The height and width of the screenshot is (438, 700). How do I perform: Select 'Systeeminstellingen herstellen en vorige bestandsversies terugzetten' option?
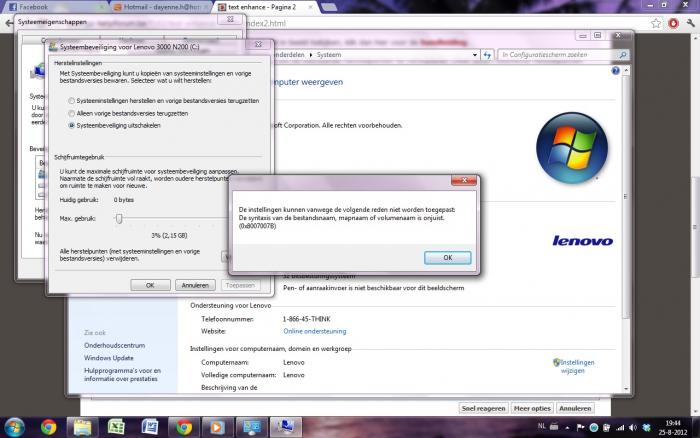pyautogui.click(x=71, y=101)
